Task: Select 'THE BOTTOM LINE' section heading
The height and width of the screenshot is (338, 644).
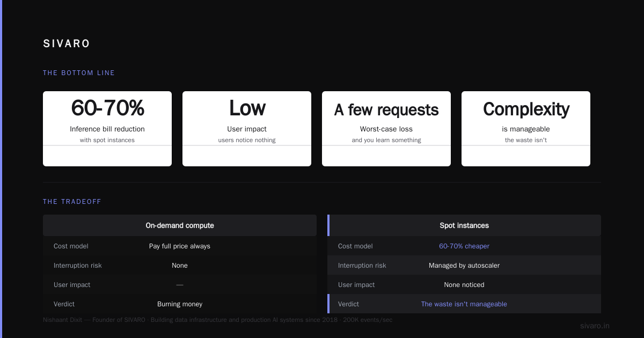Action: tap(79, 73)
